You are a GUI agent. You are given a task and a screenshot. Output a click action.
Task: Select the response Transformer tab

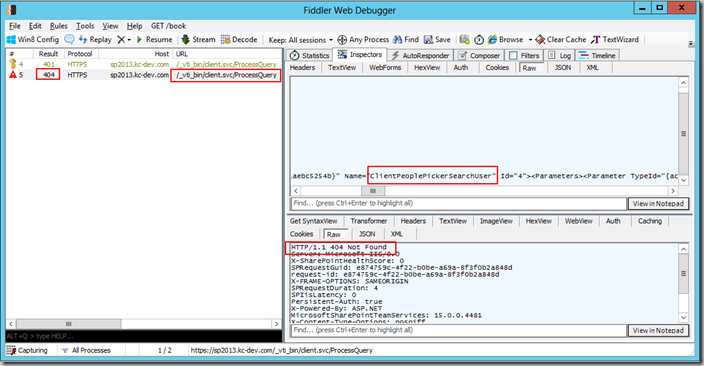[369, 221]
